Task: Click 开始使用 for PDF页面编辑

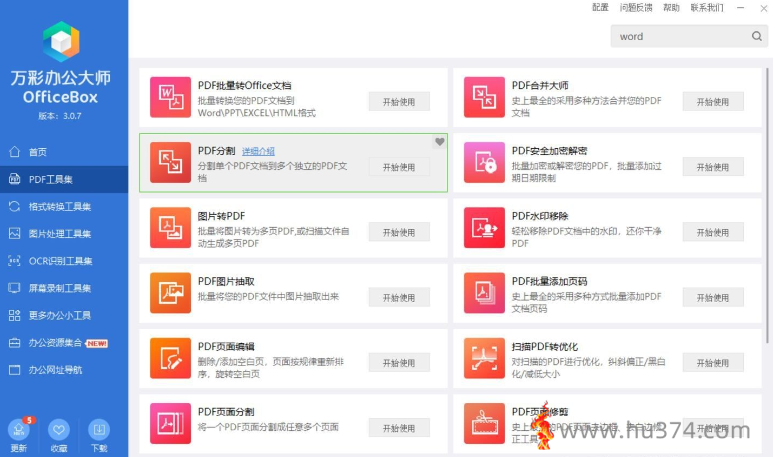Action: point(399,363)
